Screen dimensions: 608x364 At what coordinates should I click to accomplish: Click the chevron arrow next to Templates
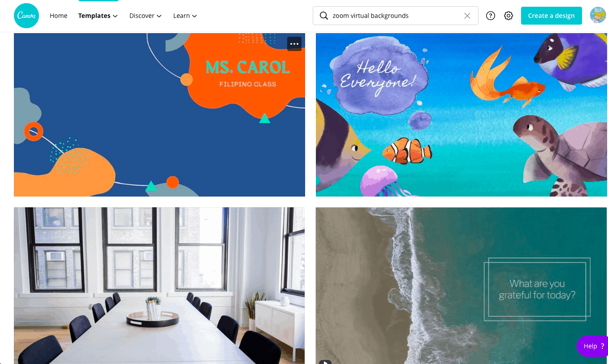115,16
